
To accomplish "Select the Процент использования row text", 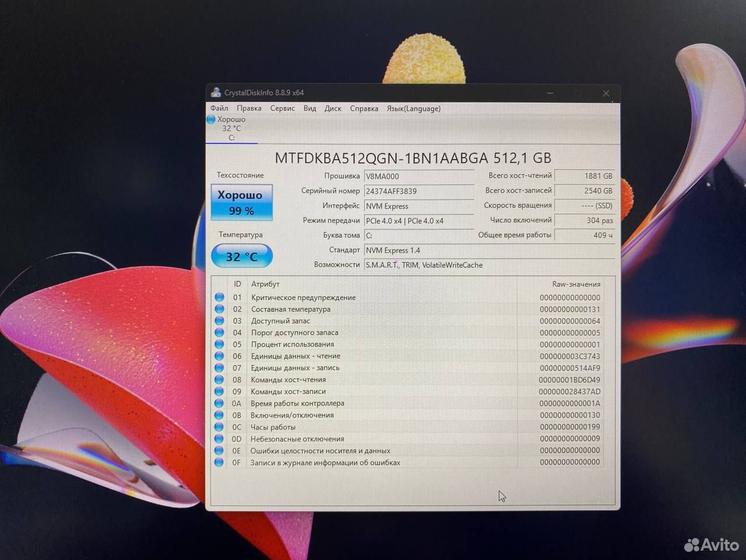I will 292,344.
